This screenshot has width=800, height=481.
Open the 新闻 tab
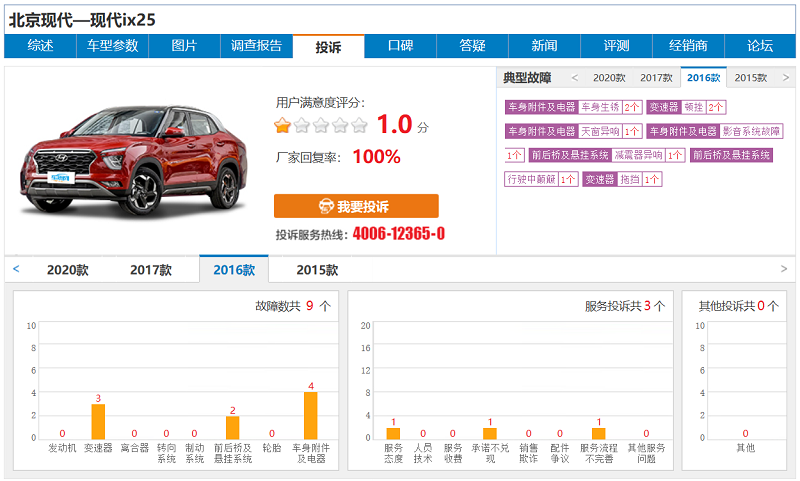click(x=544, y=46)
